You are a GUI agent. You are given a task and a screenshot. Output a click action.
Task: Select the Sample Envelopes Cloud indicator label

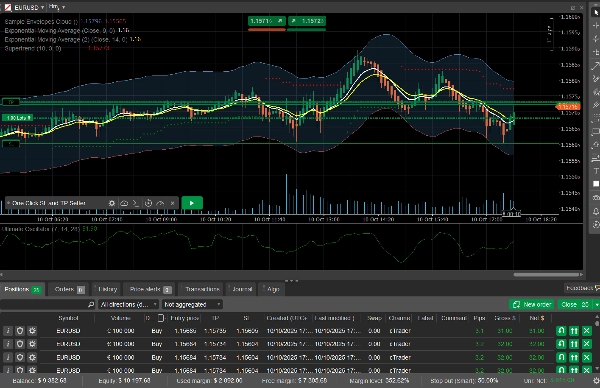41,21
